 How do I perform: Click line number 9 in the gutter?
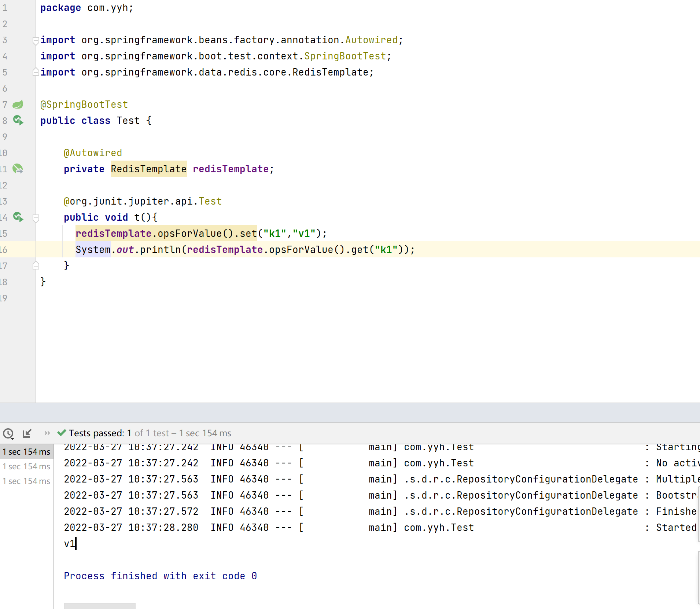point(5,137)
